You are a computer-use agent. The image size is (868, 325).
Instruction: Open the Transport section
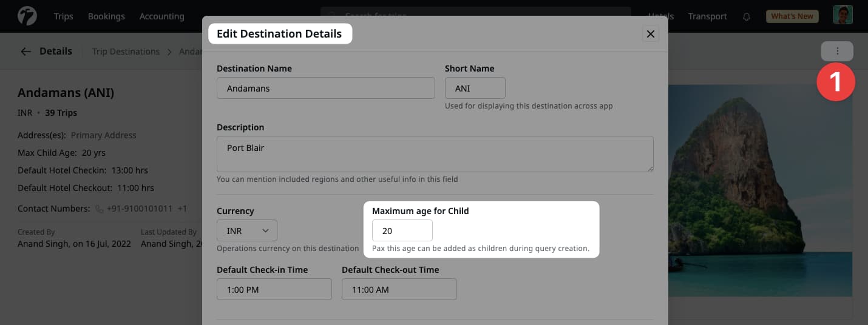pyautogui.click(x=707, y=16)
